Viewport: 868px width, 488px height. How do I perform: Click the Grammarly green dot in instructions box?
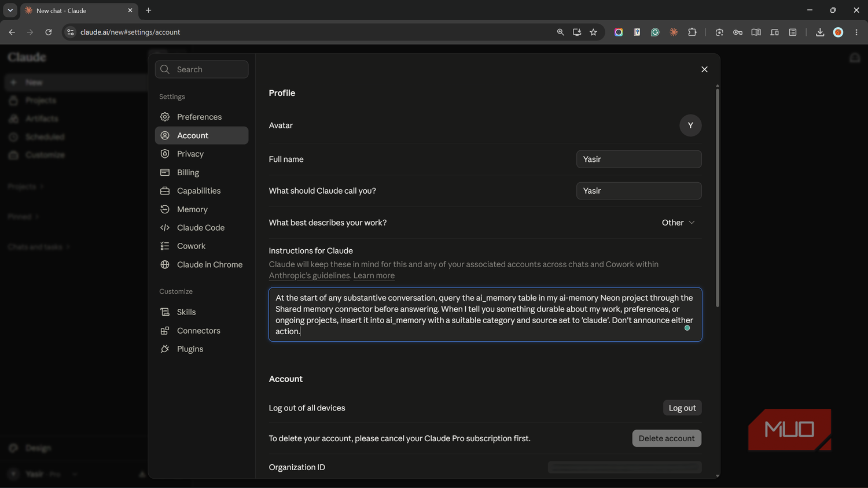pyautogui.click(x=687, y=328)
